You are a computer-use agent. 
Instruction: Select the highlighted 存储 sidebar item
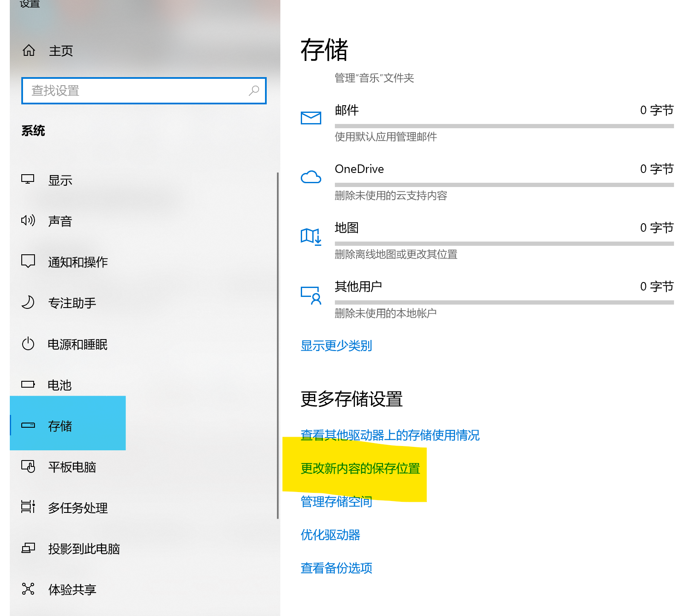(68, 423)
